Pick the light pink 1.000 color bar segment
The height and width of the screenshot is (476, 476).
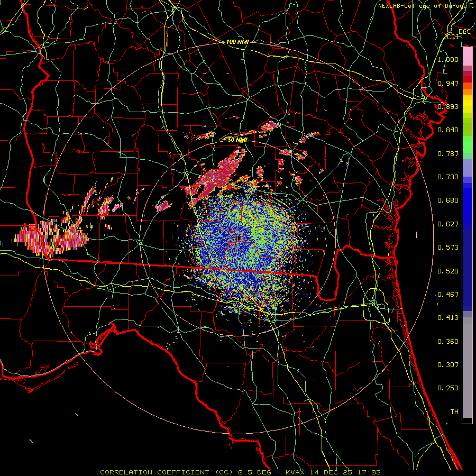point(467,57)
